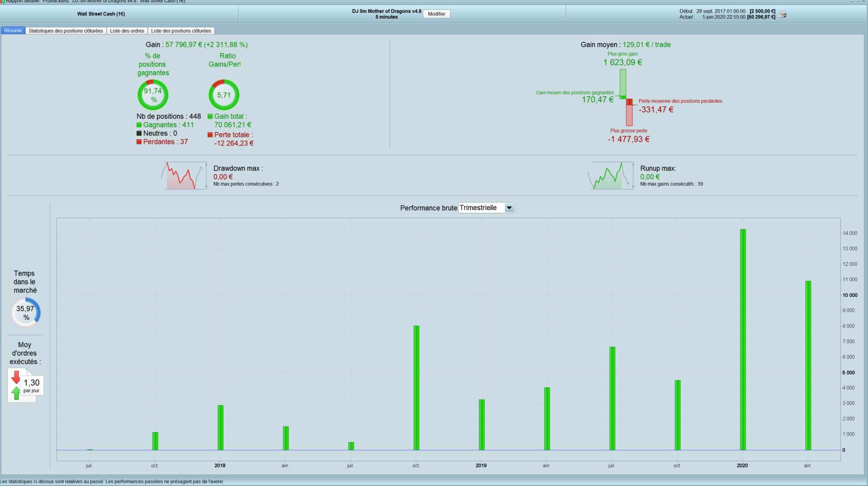Viewport: 868px width, 486px height.
Task: Click the green bar above 2019
Action: click(482, 425)
